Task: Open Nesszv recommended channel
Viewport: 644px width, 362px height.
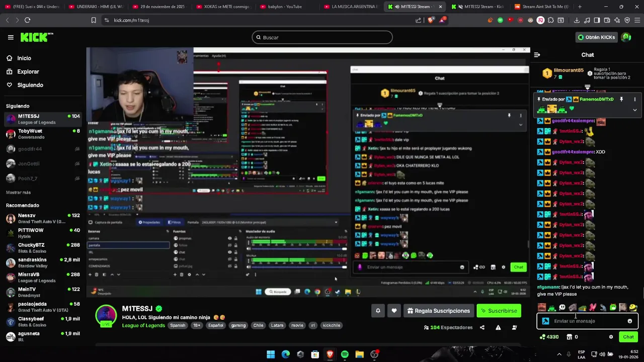Action: (43, 218)
